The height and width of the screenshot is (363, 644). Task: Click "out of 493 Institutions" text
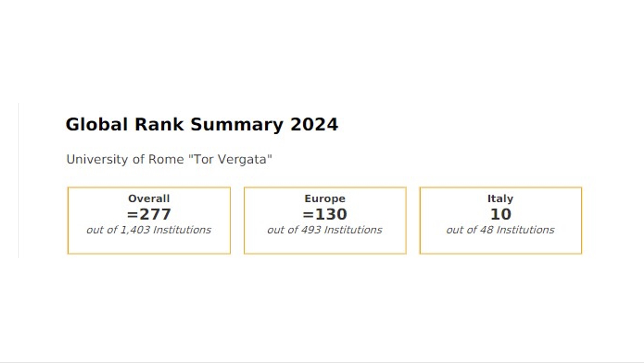(325, 230)
